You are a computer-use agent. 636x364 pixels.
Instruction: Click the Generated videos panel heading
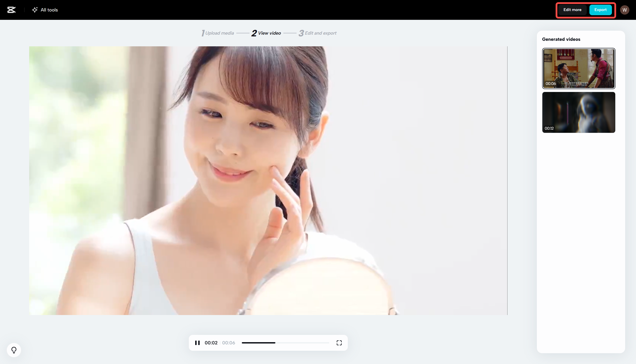point(561,39)
